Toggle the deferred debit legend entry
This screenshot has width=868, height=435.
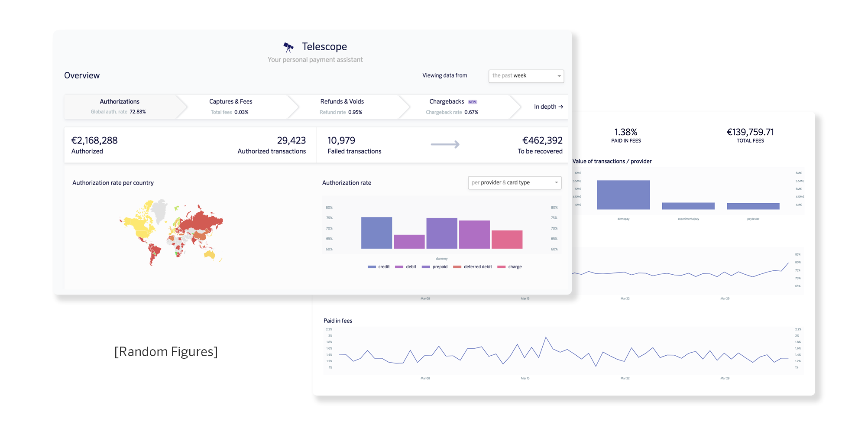point(473,267)
